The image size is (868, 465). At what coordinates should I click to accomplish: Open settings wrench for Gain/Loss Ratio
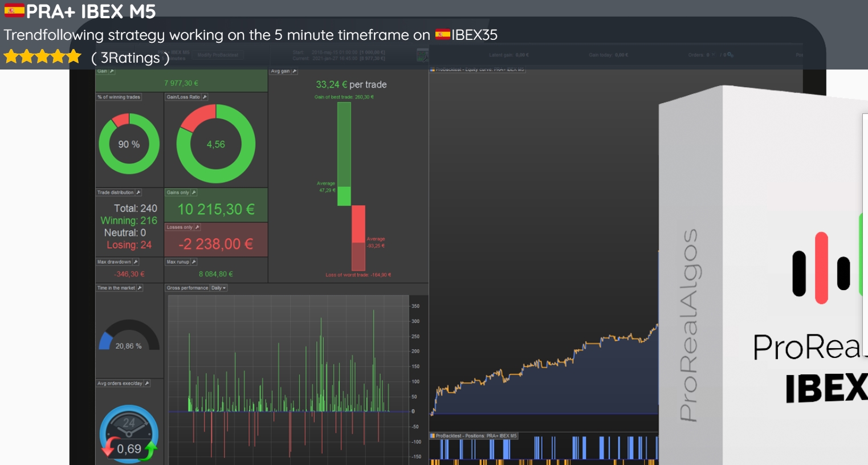(205, 97)
